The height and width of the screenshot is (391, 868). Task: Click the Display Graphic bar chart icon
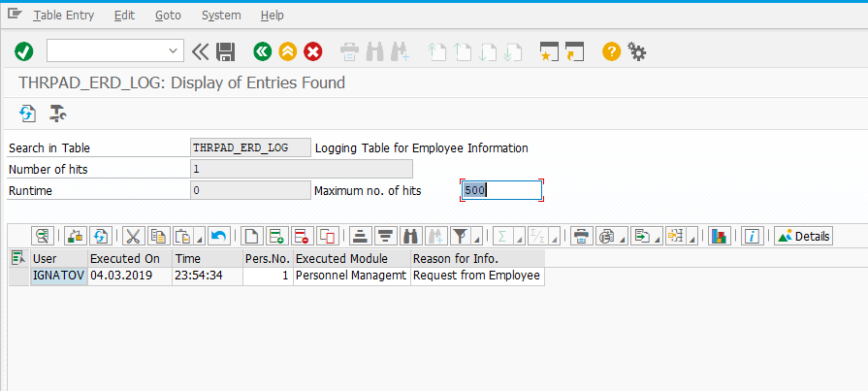719,237
